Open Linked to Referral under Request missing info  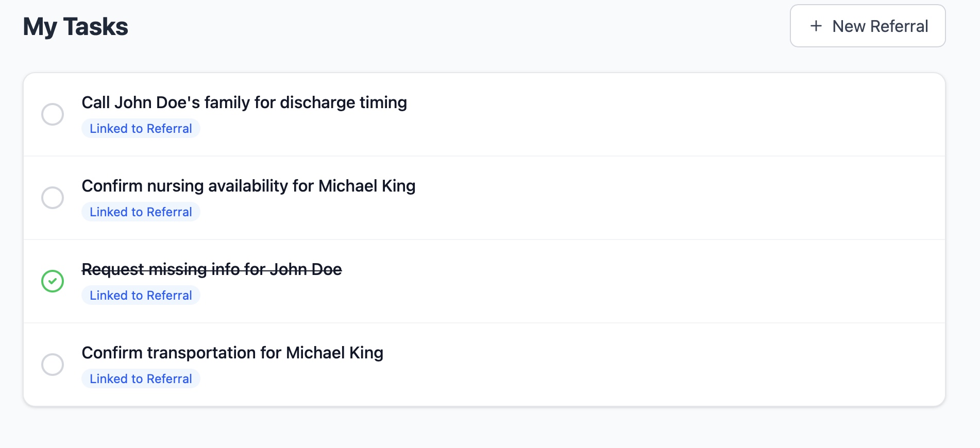(141, 296)
